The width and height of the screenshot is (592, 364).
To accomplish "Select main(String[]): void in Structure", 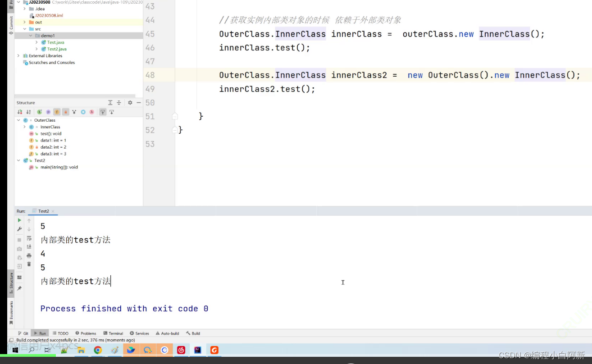I will pos(53,167).
